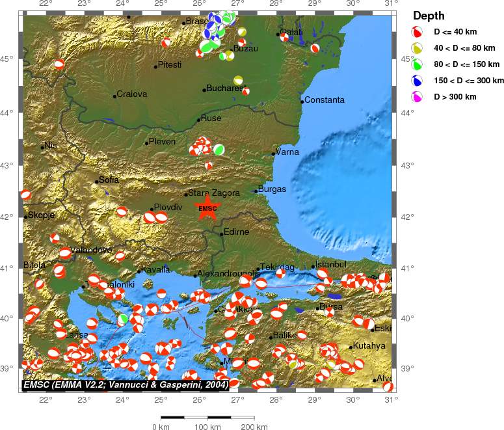Click the Plovdiv city label
This screenshot has width=504, height=430.
pos(168,207)
